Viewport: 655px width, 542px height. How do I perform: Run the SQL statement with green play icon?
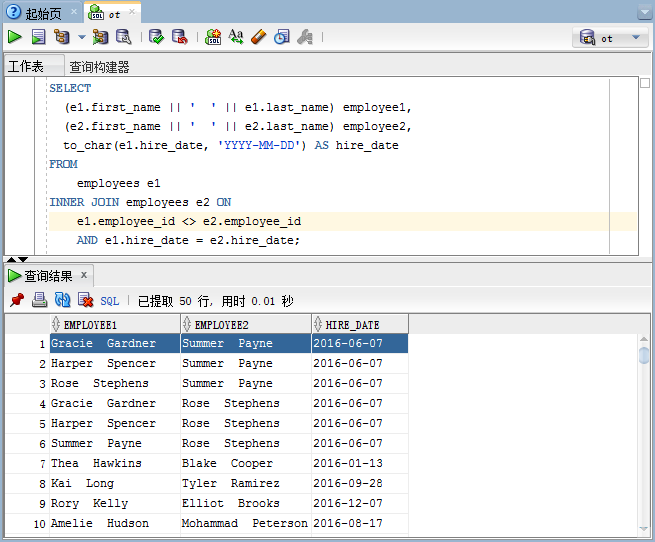(14, 37)
